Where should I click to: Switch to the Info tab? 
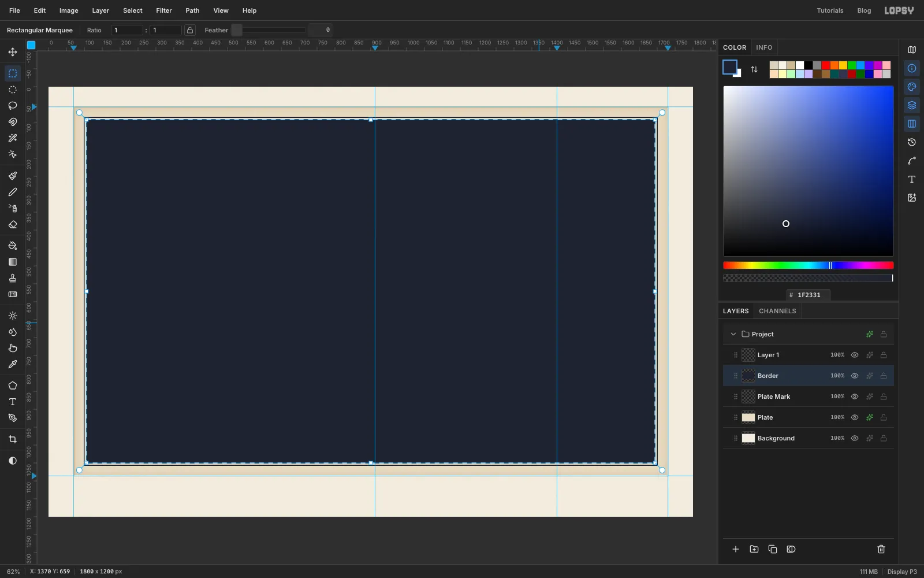pyautogui.click(x=764, y=47)
